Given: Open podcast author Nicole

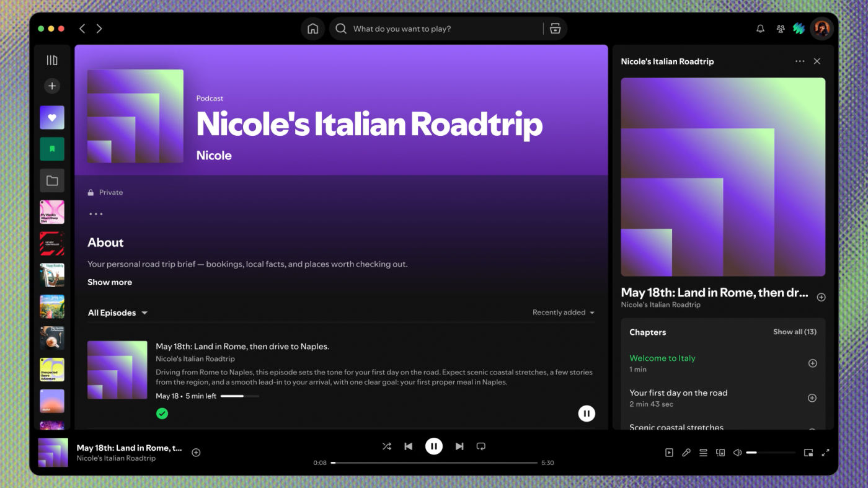Looking at the screenshot, I should pos(214,156).
